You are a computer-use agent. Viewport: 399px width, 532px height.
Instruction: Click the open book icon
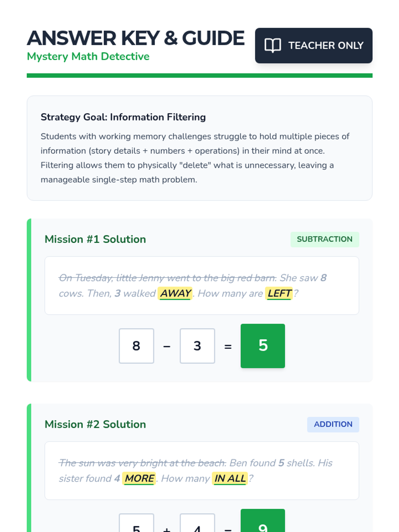[x=273, y=45]
